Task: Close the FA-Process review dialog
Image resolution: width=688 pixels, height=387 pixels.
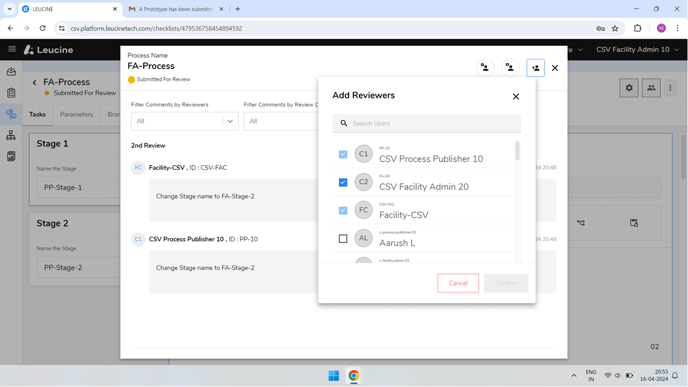Action: click(555, 68)
